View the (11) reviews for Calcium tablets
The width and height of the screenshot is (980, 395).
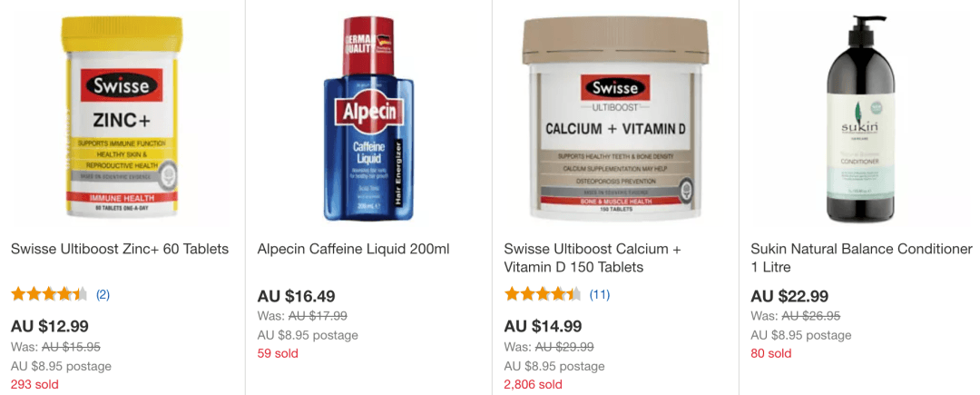pyautogui.click(x=600, y=295)
